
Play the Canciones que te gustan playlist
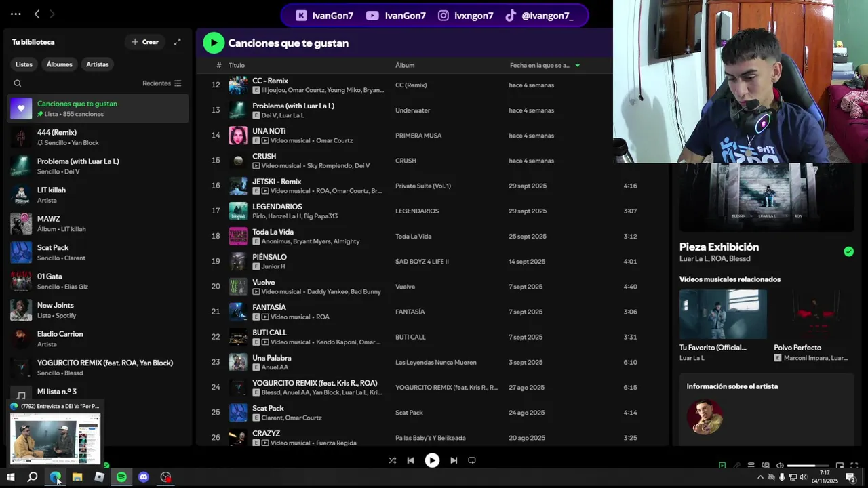214,43
